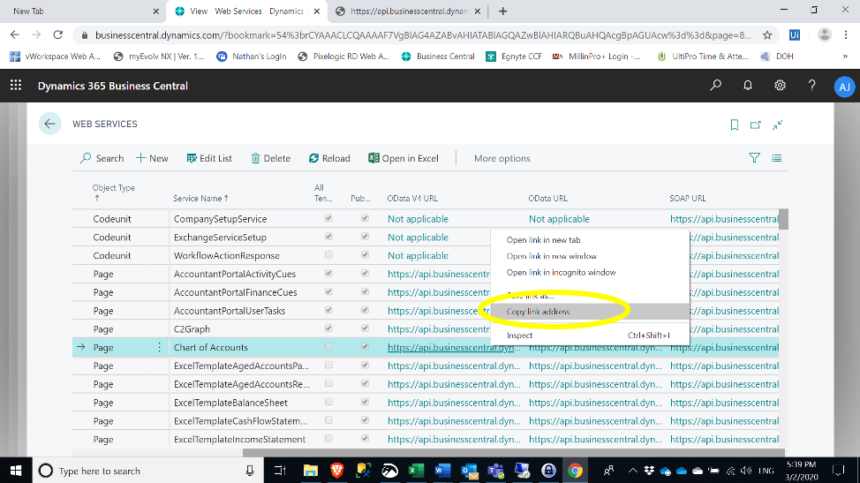
Task: Go back with the Web Services back arrow
Action: click(x=50, y=124)
